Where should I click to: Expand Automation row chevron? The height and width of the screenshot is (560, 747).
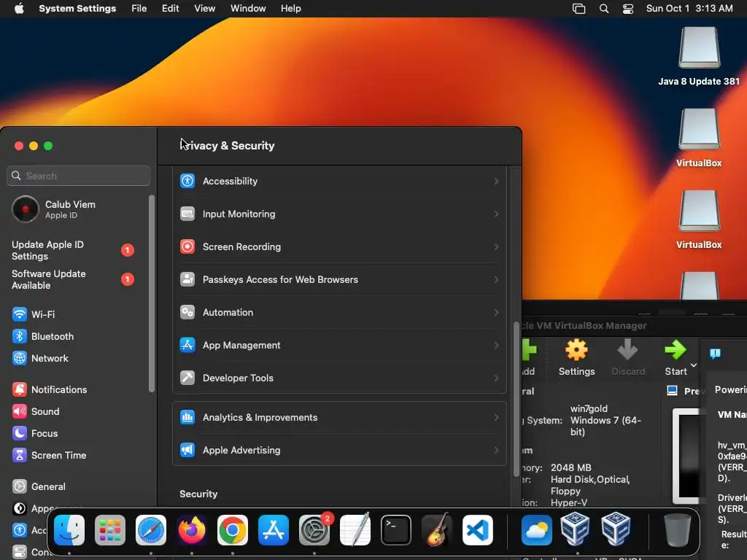click(x=496, y=312)
